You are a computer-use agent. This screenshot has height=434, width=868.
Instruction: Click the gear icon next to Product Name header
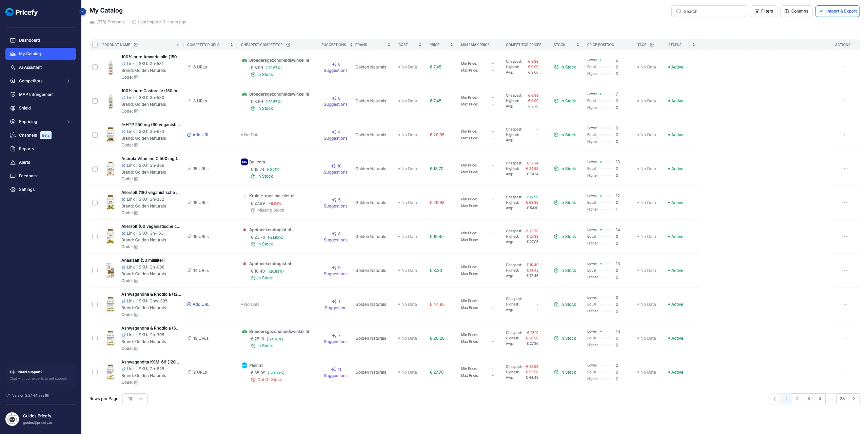tap(136, 45)
